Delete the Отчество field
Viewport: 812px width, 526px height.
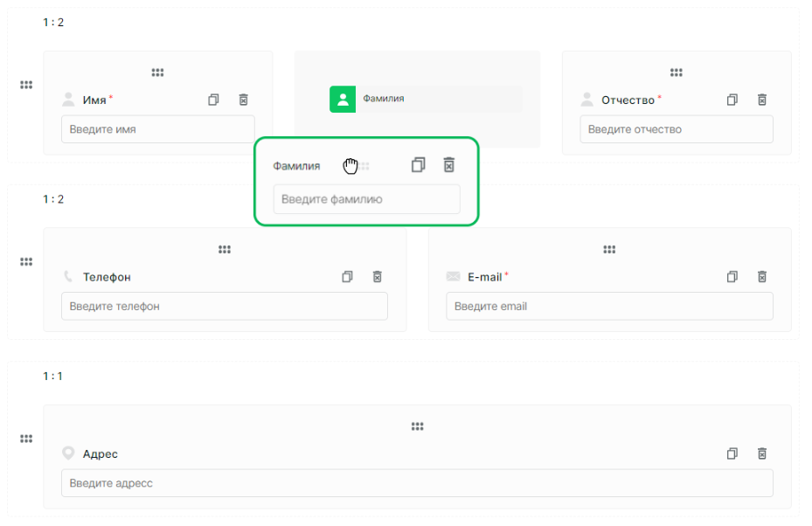[x=762, y=100]
